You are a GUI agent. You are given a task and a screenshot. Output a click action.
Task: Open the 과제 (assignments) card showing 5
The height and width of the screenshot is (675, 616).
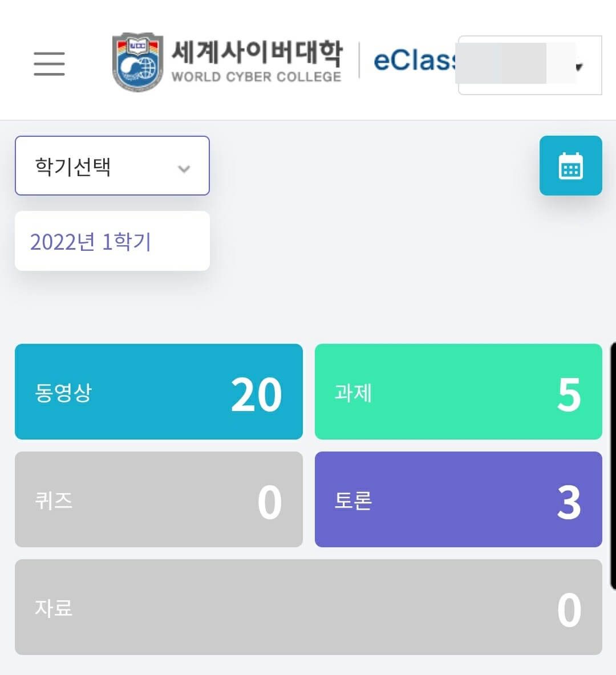tap(458, 392)
